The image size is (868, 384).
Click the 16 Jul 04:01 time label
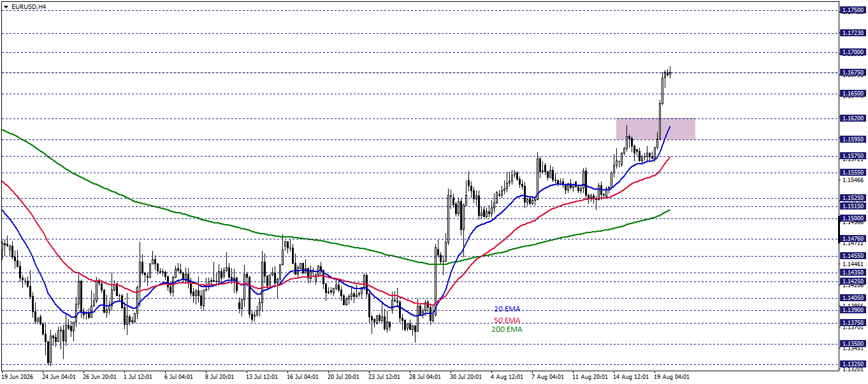[304, 377]
